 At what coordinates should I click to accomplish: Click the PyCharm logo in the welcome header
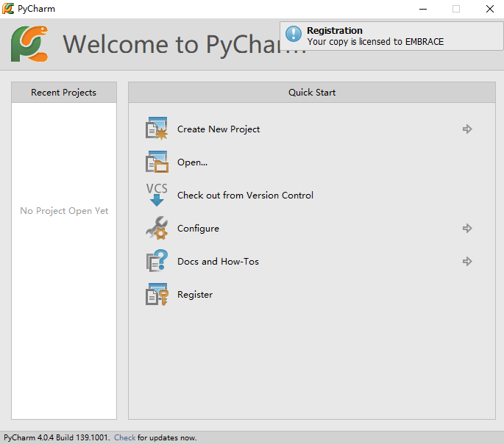pyautogui.click(x=29, y=43)
